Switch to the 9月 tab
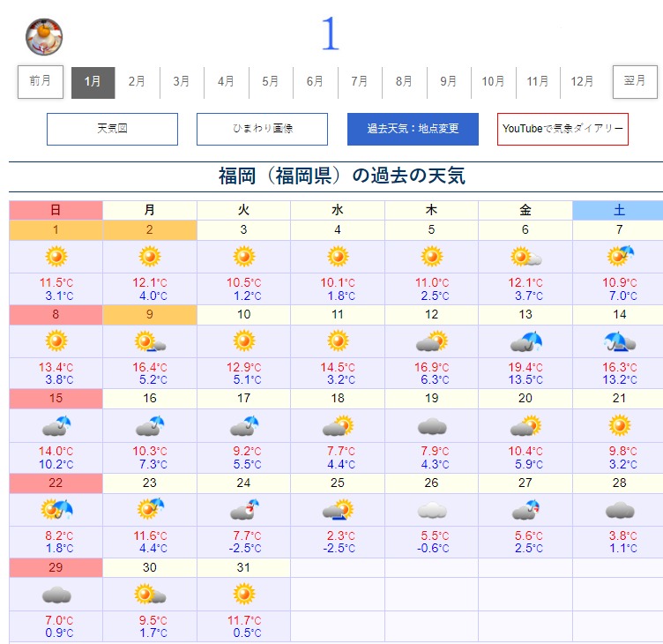The image size is (663, 644). [449, 83]
